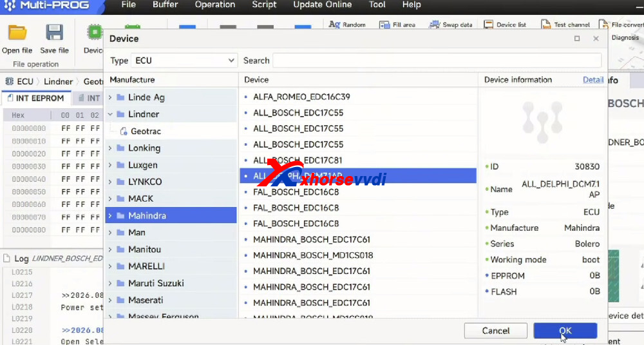Expand the LYNKCO manufacturer
This screenshot has height=345, width=644.
[x=110, y=182]
